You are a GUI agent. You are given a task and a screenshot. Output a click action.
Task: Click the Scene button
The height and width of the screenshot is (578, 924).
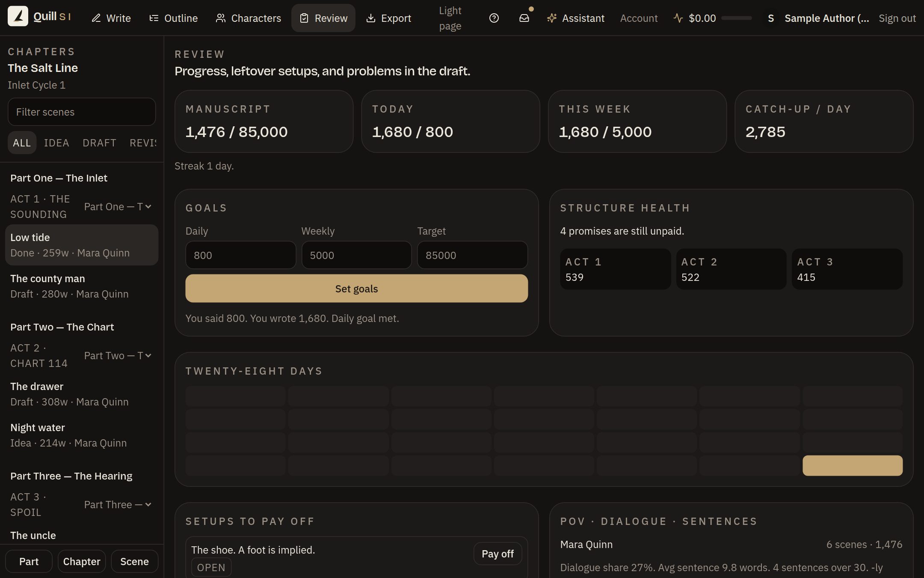[134, 561]
